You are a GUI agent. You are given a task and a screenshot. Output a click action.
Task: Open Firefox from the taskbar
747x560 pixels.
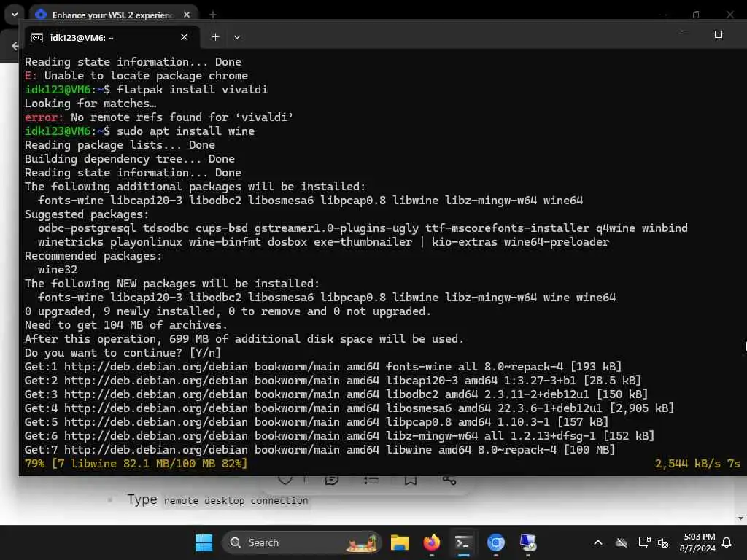(432, 542)
